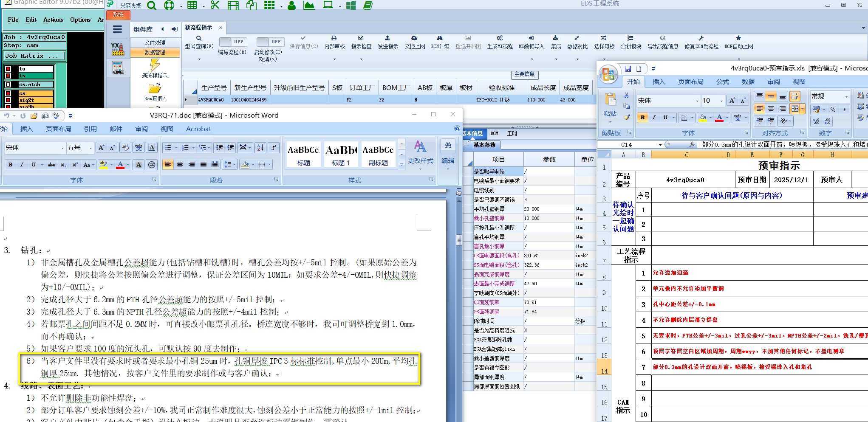The height and width of the screenshot is (422, 868).
Task: Select Word style 标题 1
Action: click(x=341, y=155)
